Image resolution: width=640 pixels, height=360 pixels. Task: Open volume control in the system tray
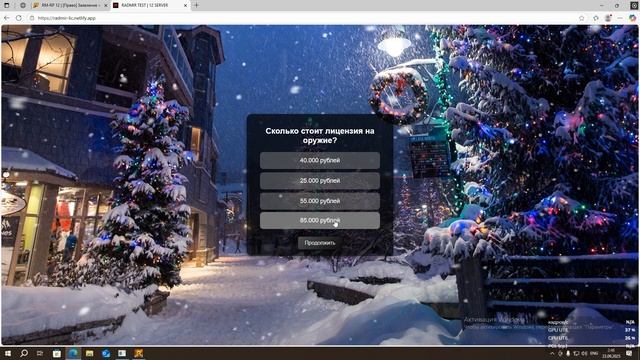(x=584, y=353)
